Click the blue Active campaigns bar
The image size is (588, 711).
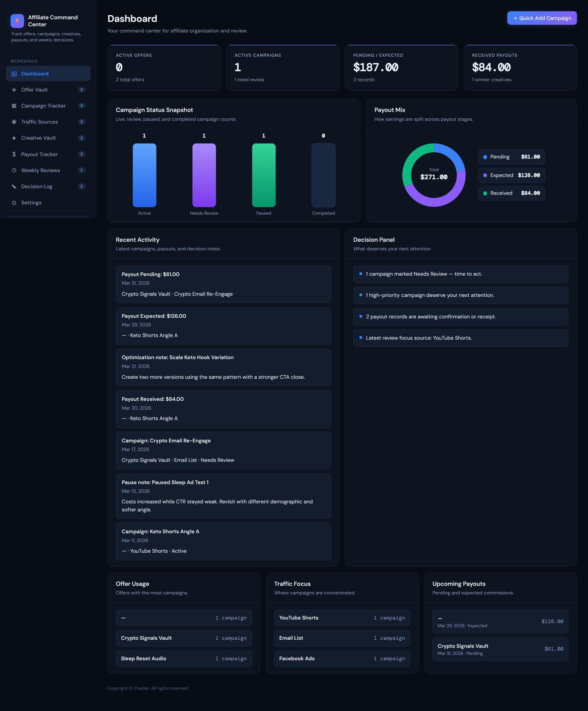point(144,175)
